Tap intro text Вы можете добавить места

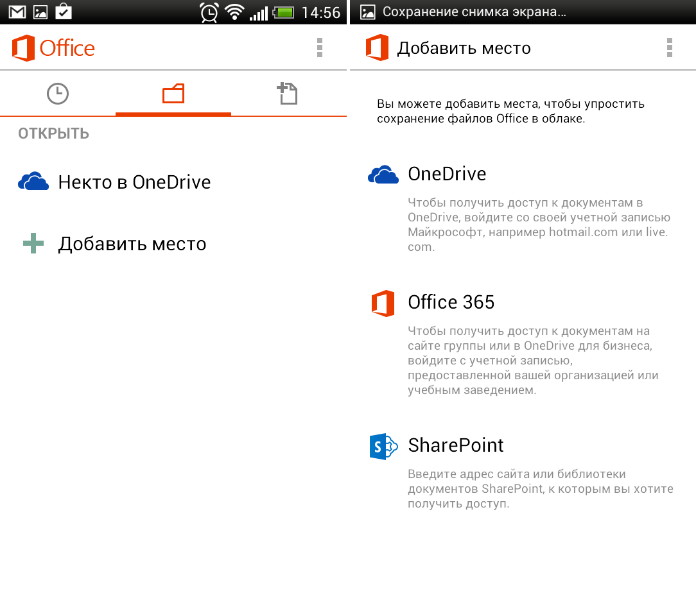[x=510, y=111]
